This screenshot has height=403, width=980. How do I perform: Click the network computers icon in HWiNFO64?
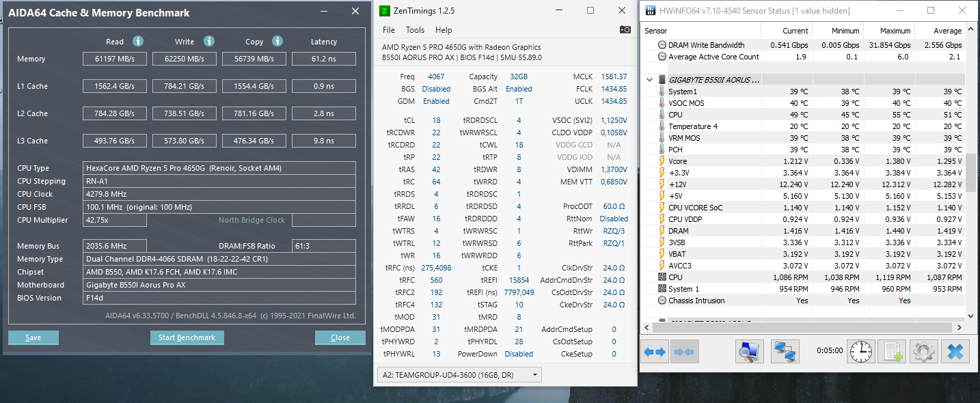785,352
